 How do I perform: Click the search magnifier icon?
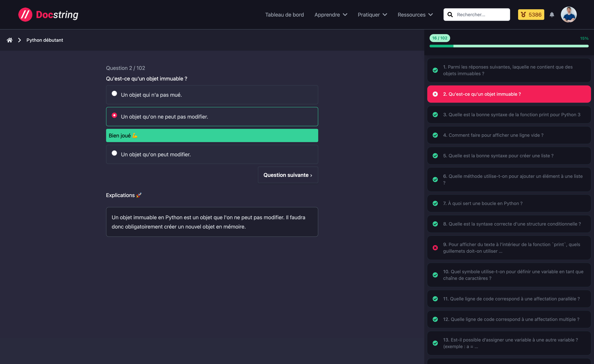[450, 15]
